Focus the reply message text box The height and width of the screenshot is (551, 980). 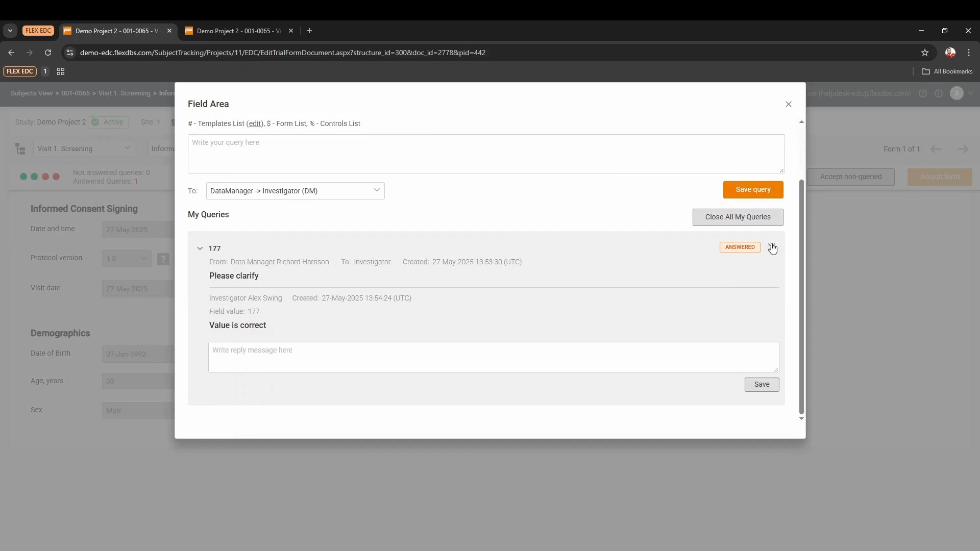493,357
